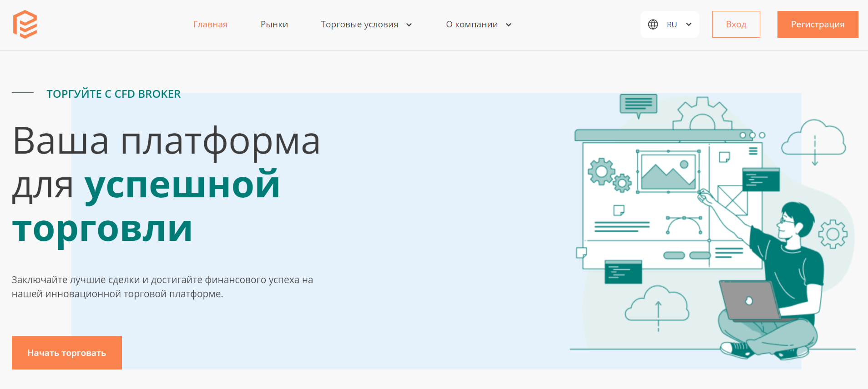Click the chat bubble icon in illustration
Viewport: 868px width, 389px height.
[638, 105]
